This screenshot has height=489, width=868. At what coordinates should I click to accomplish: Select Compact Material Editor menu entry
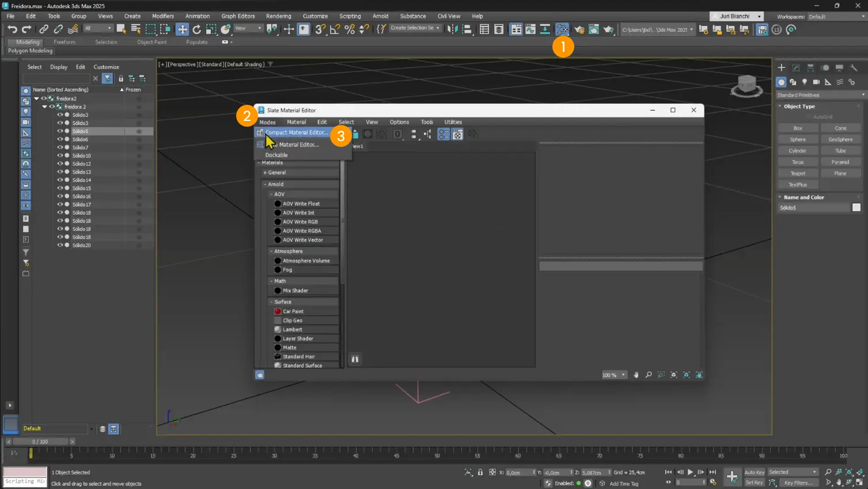[297, 132]
